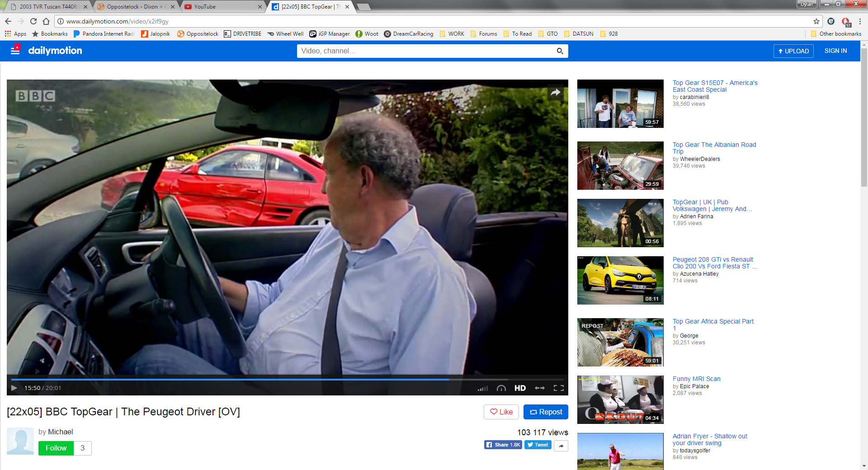Open the Pandora Internet Radio bookmark

tap(104, 34)
